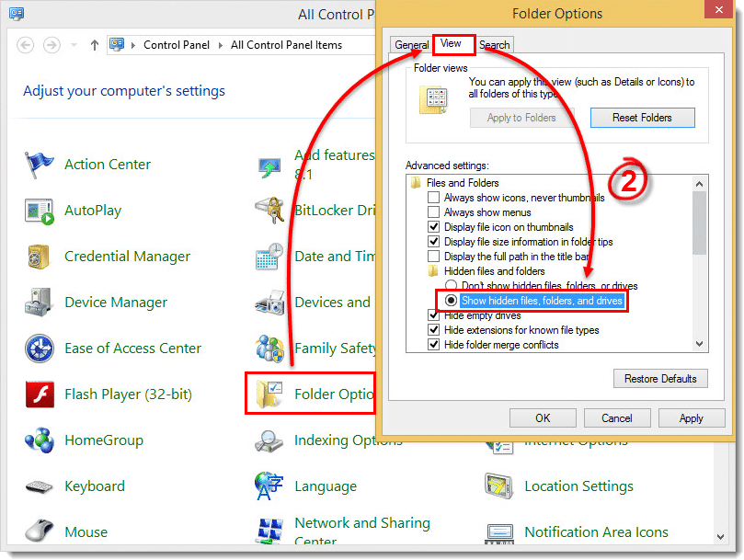Open the Action Center link
Screen dimensions: 744x560
tap(108, 165)
